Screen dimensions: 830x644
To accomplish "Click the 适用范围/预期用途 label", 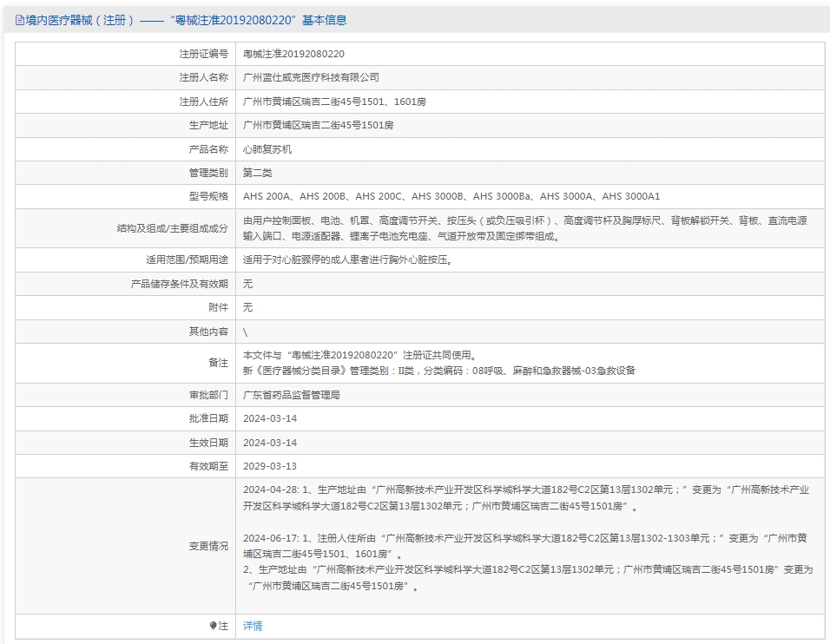I will 188,260.
